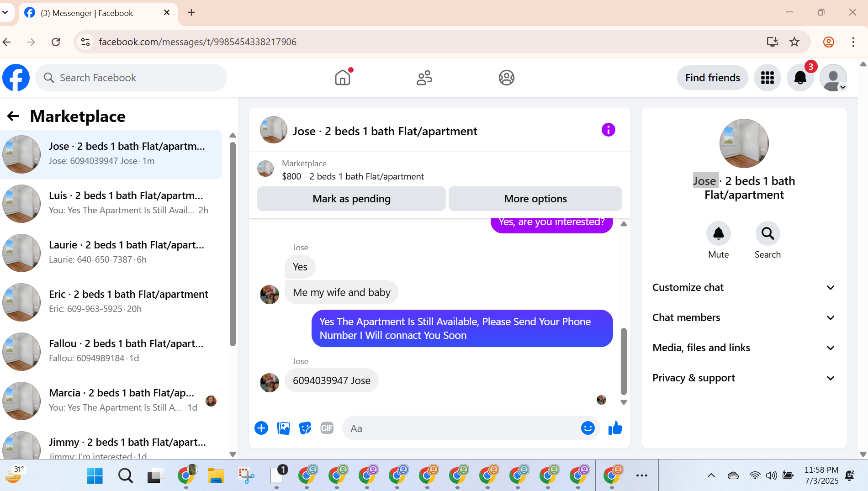
Task: Expand Chat members section
Action: [744, 317]
